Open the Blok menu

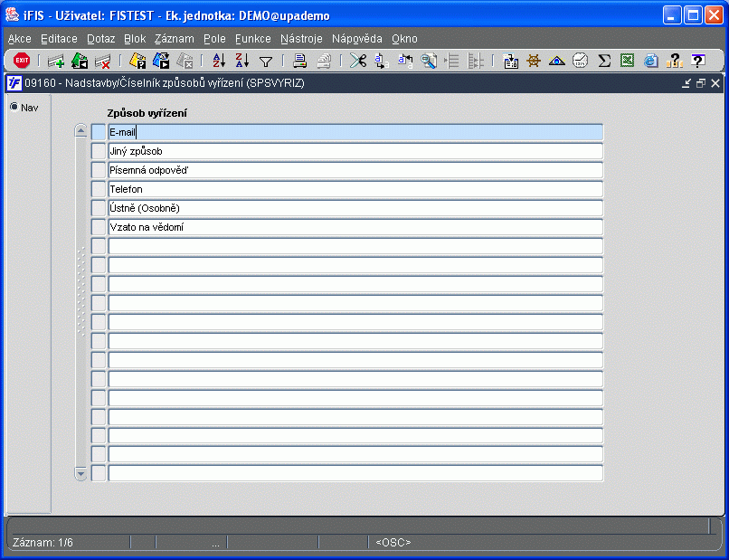(135, 39)
